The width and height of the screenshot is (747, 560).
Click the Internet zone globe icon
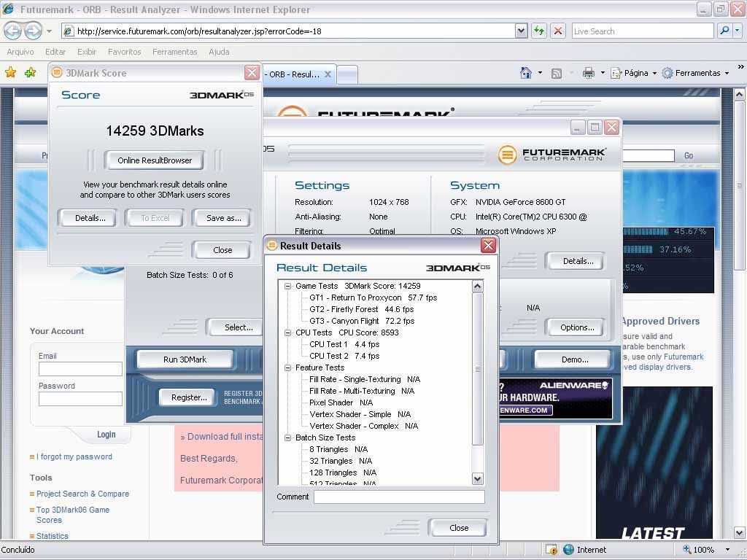pos(568,550)
